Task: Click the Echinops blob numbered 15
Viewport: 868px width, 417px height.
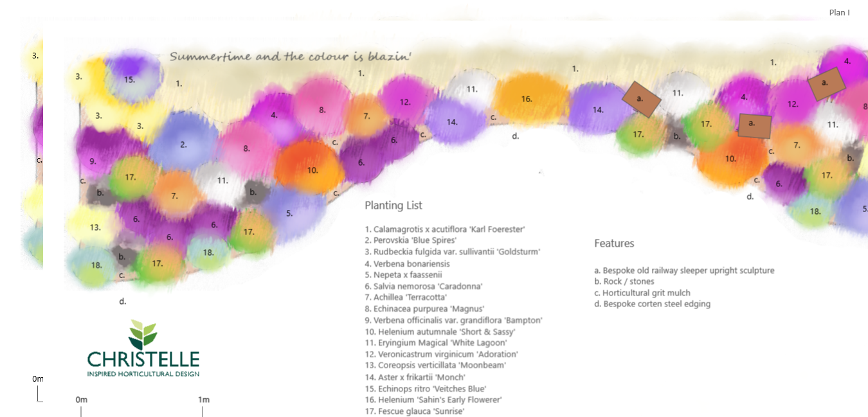Action: point(131,79)
